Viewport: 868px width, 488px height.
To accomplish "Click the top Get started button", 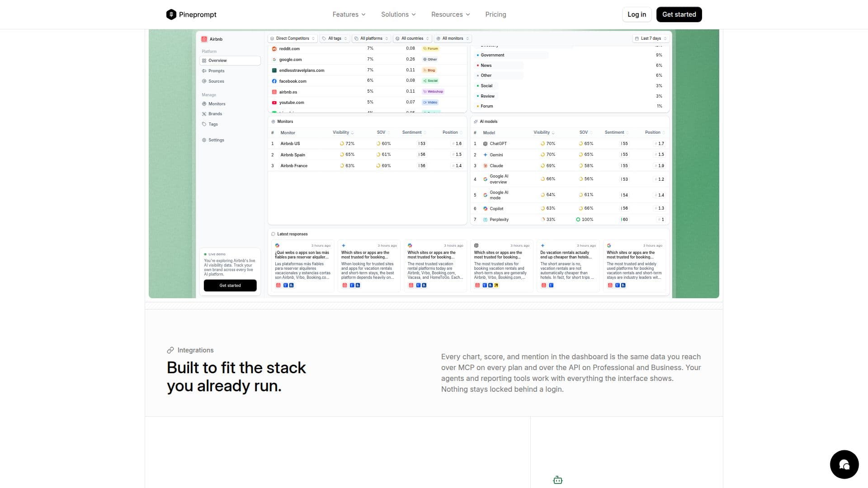I will [x=679, y=14].
